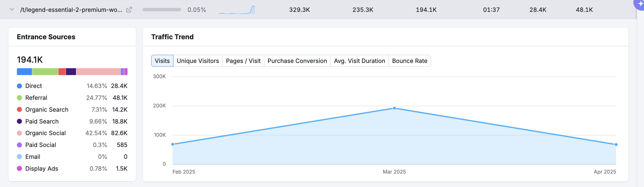
Task: Click the traffic share progress bar
Action: pos(162,10)
